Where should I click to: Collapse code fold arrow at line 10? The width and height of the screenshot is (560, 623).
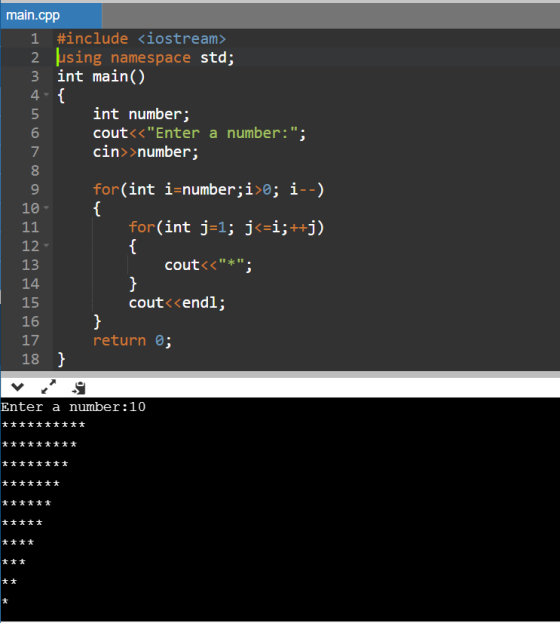pyautogui.click(x=47, y=207)
